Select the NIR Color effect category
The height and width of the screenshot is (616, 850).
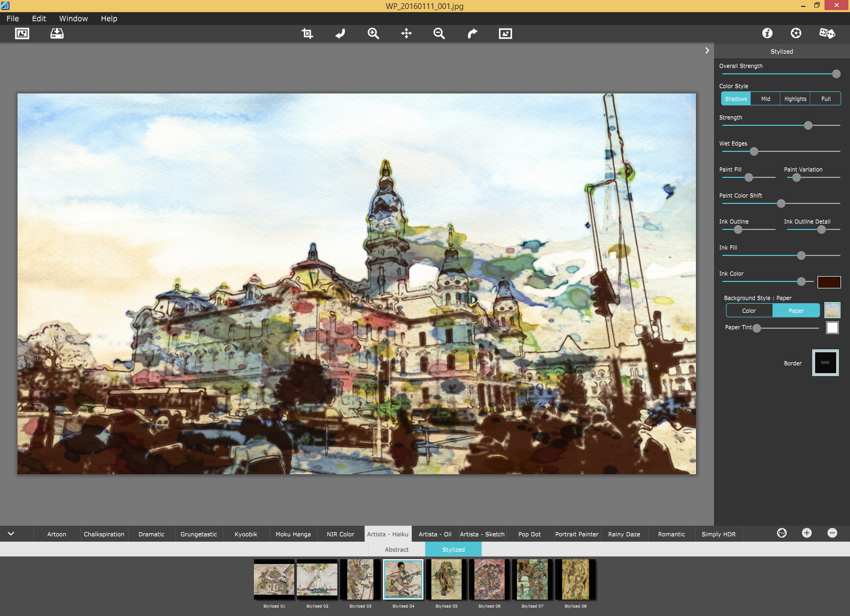coord(341,534)
